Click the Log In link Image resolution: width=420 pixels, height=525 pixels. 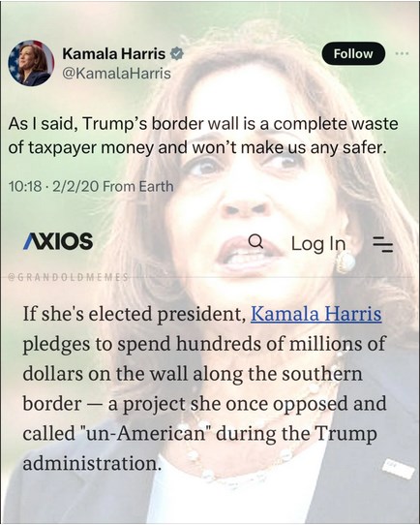point(318,243)
